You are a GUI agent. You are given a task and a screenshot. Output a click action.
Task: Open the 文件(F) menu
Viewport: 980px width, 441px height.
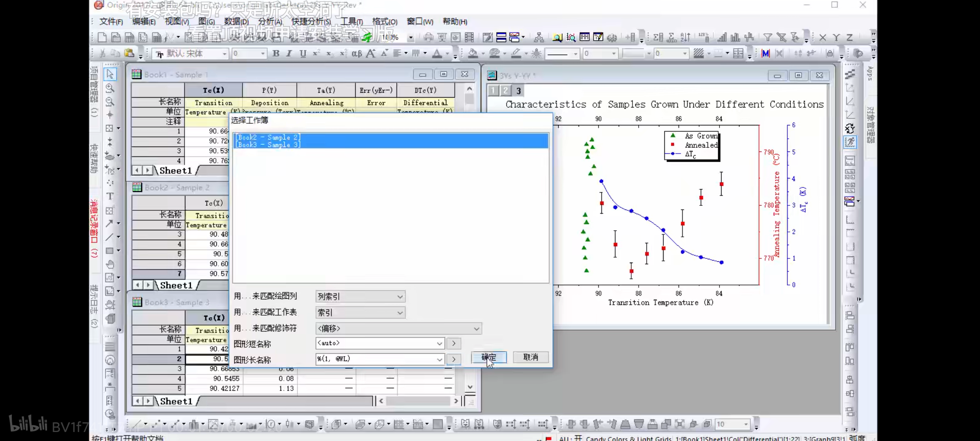(x=111, y=21)
